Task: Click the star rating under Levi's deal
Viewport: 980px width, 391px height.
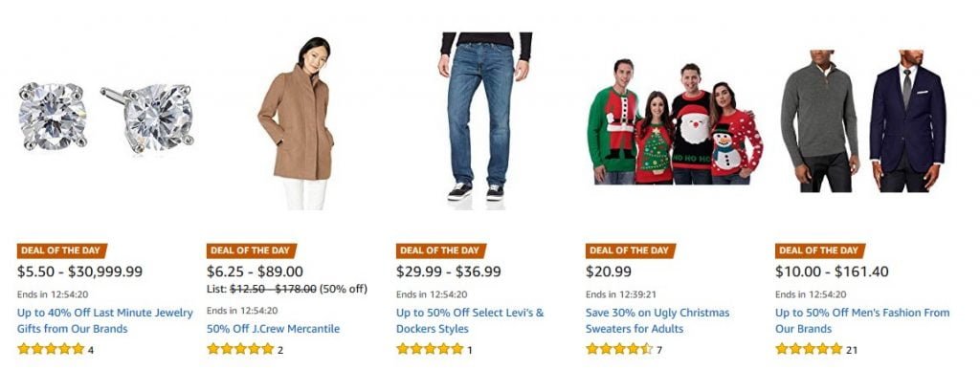Action: tap(430, 349)
